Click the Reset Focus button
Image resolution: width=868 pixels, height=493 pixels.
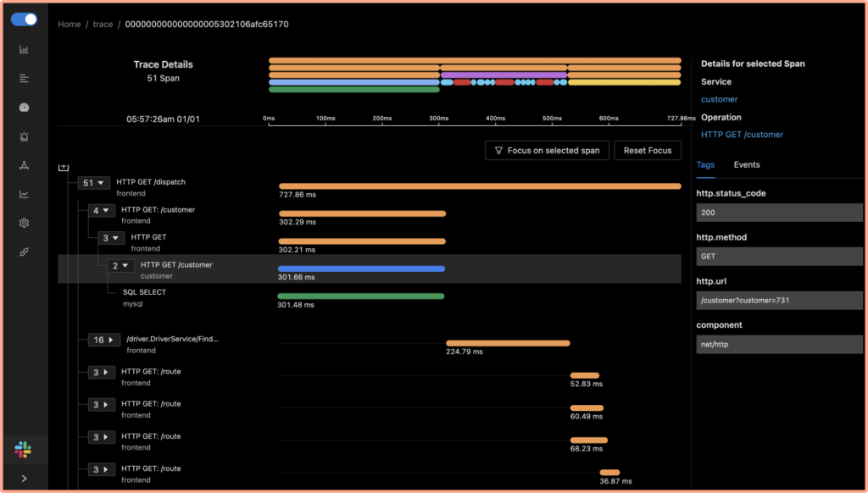648,150
